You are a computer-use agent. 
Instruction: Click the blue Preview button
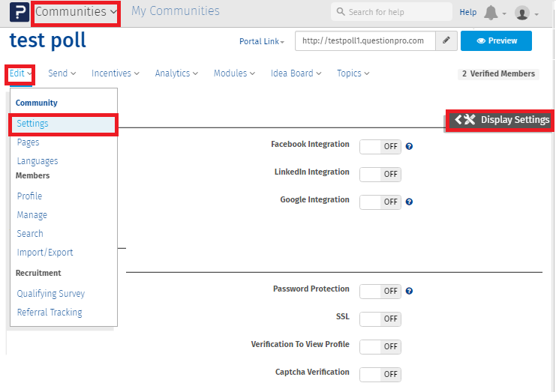(496, 40)
